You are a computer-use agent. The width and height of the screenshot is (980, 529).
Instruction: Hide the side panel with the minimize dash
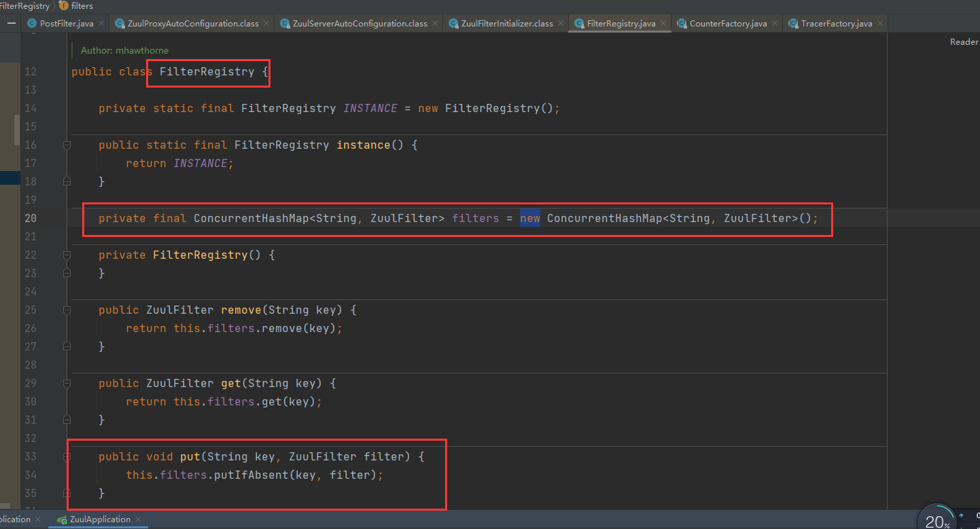[x=12, y=23]
